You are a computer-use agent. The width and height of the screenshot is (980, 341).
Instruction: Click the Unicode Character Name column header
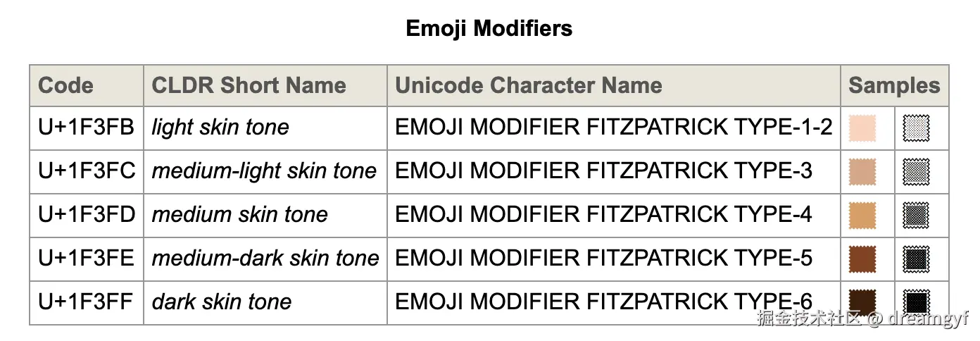click(528, 86)
